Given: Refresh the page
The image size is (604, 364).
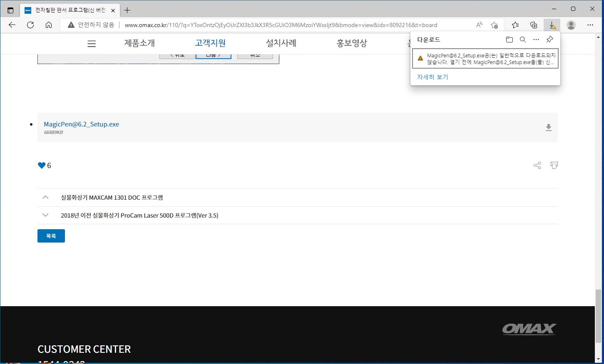Looking at the screenshot, I should tap(30, 25).
